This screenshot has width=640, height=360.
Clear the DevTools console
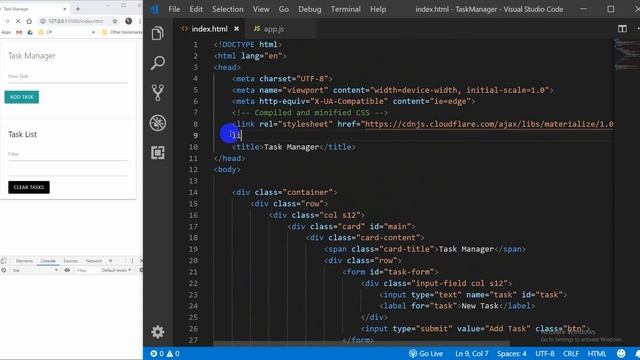pyautogui.click(x=4, y=270)
